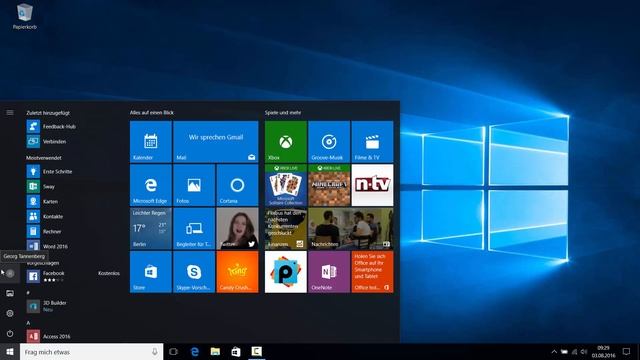
Task: Open Sway from most used list
Action: 73,187
